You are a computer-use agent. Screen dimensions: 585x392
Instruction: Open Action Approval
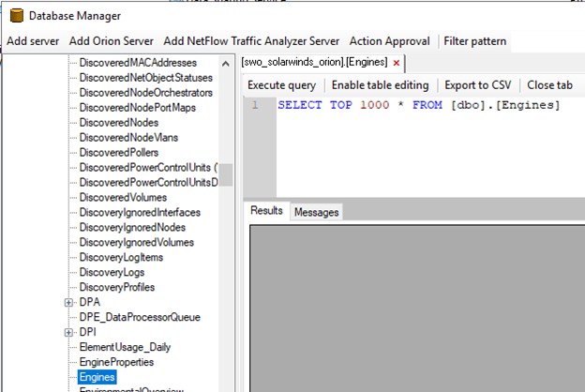coord(389,41)
